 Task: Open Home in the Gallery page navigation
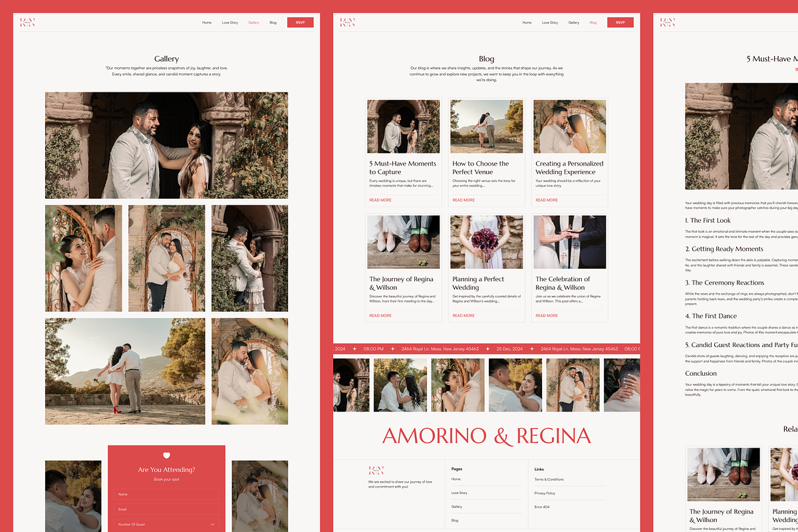tap(207, 23)
